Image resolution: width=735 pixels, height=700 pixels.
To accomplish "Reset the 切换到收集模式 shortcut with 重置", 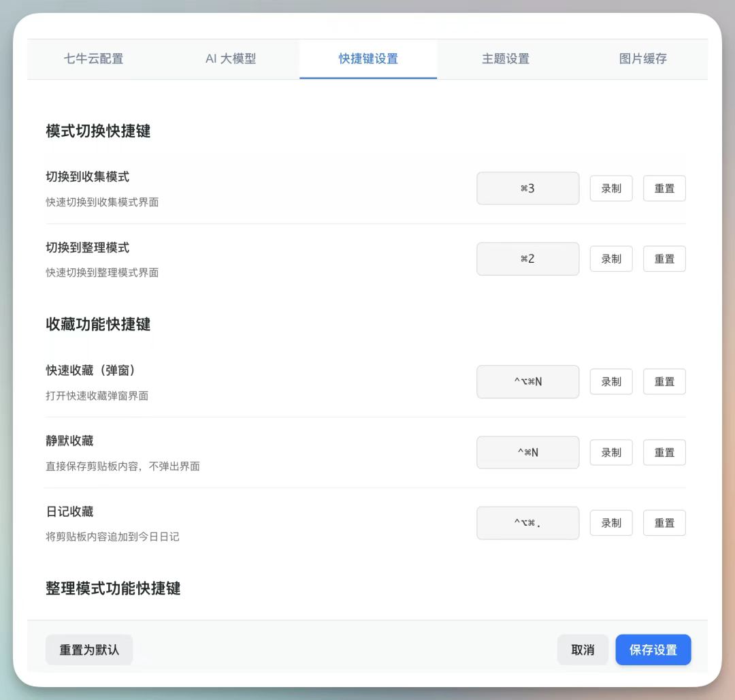I will tap(664, 189).
